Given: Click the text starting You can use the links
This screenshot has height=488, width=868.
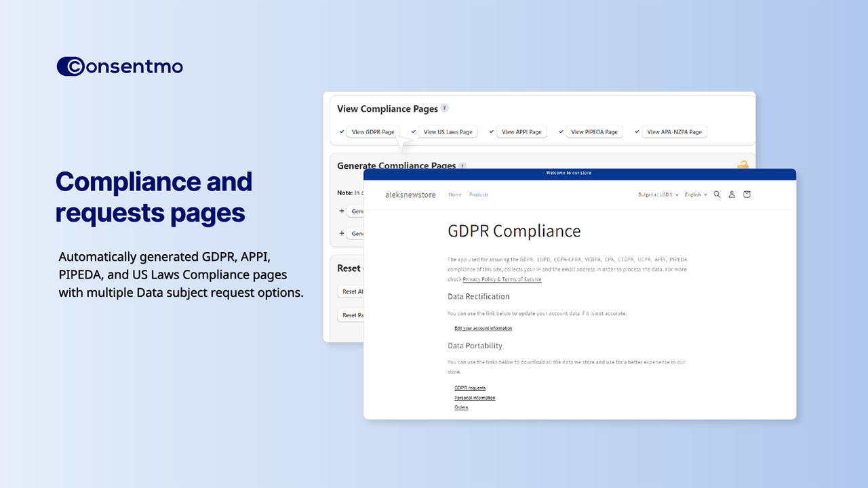Looking at the screenshot, I should click(566, 367).
